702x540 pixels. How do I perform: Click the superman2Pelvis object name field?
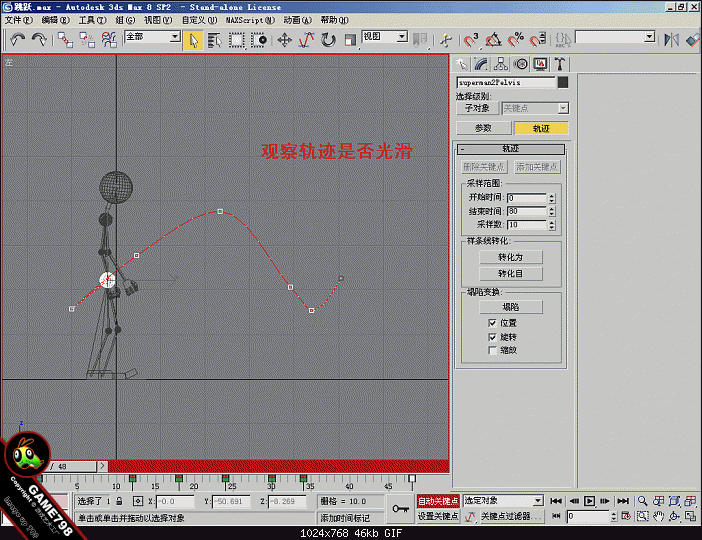(x=505, y=82)
